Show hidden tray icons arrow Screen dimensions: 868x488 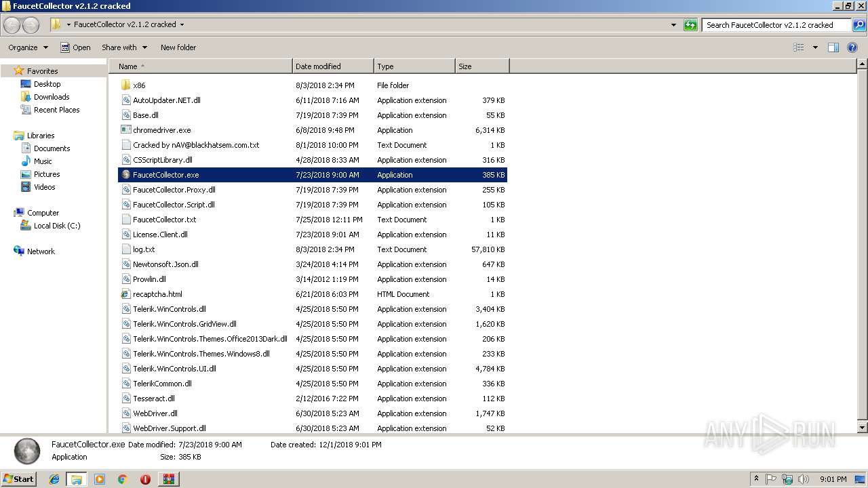click(756, 479)
